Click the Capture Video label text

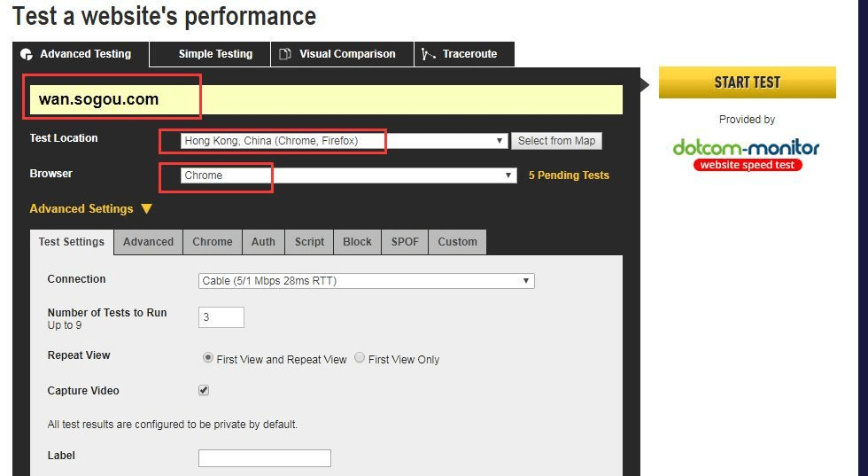pyautogui.click(x=83, y=391)
